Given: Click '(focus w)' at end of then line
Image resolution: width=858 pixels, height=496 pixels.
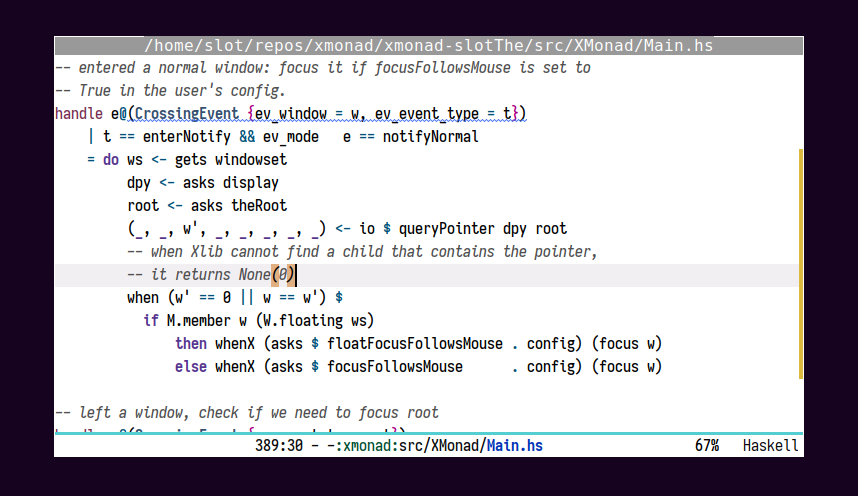Looking at the screenshot, I should [x=627, y=344].
